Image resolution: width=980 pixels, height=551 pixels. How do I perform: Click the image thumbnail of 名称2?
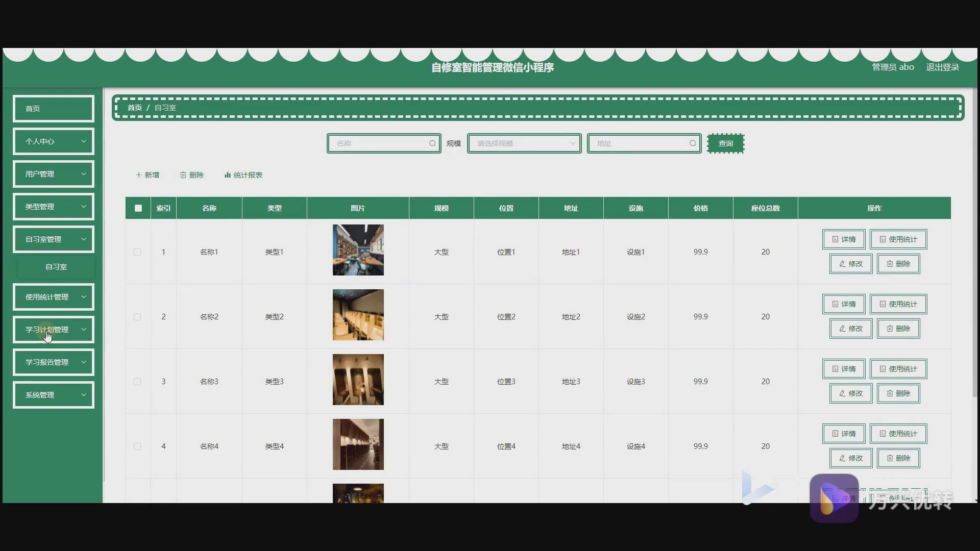pos(358,315)
